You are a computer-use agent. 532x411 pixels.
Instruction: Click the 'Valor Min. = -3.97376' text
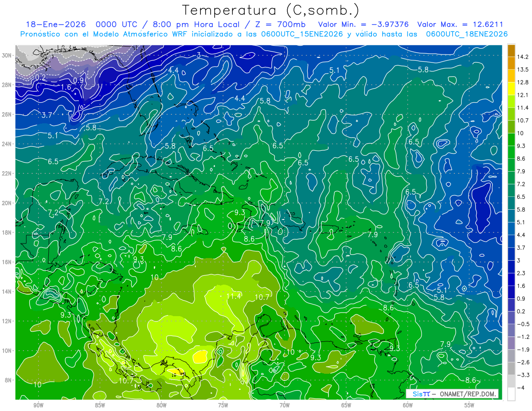pyautogui.click(x=364, y=24)
